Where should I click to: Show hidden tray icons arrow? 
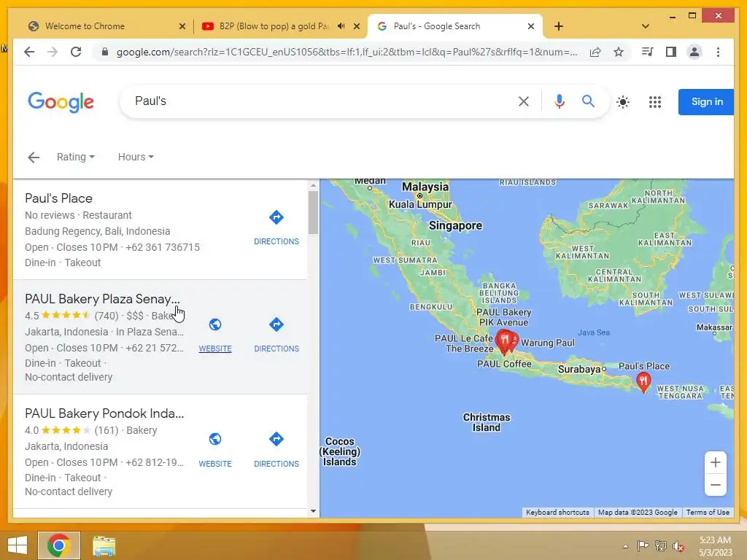coord(625,546)
